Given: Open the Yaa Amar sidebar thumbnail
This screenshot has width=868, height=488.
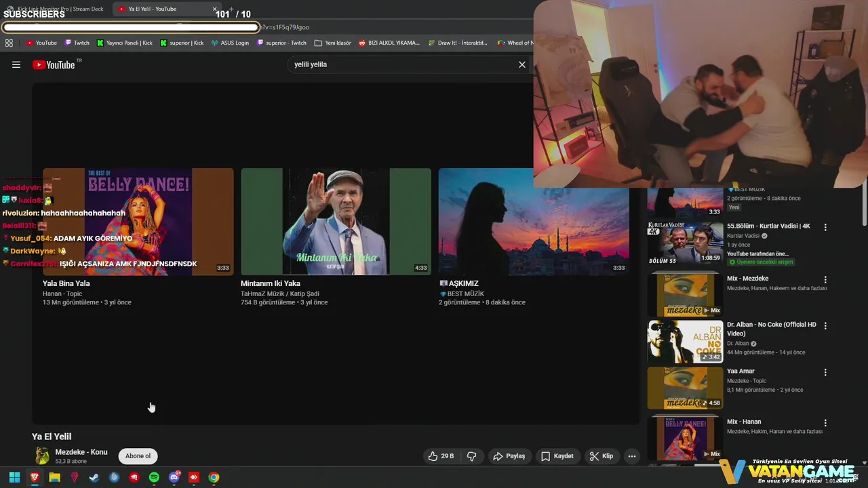Looking at the screenshot, I should 685,388.
